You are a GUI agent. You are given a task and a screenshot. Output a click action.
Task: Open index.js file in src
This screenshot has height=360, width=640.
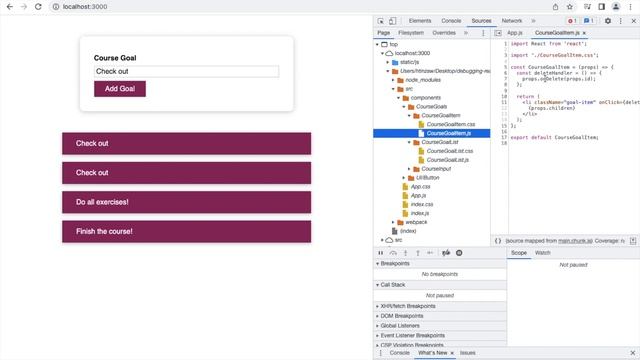pyautogui.click(x=420, y=213)
